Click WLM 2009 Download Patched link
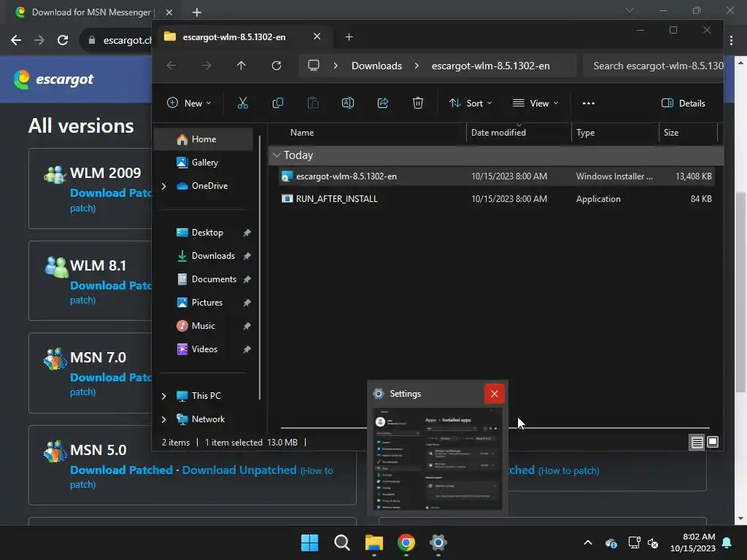The width and height of the screenshot is (747, 560). [111, 192]
